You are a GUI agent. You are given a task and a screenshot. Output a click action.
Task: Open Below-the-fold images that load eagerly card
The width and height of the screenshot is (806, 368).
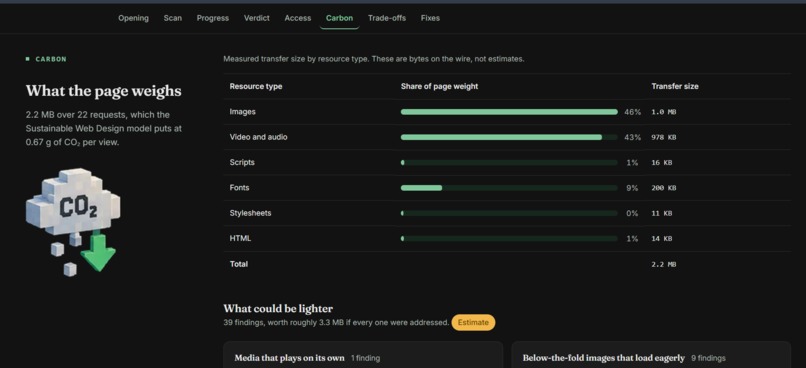(651, 355)
